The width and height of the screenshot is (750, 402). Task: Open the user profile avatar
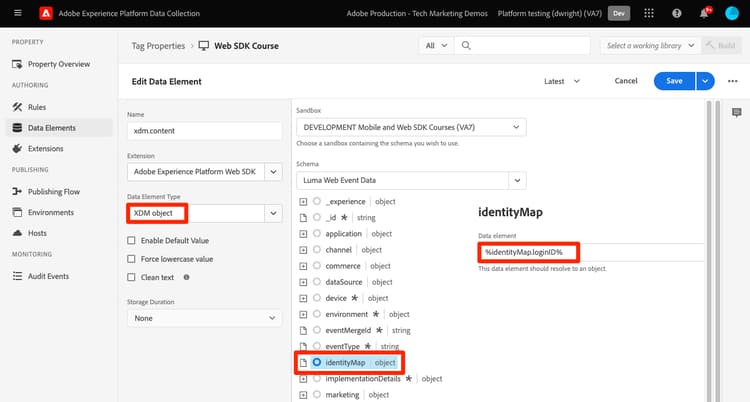coord(732,13)
